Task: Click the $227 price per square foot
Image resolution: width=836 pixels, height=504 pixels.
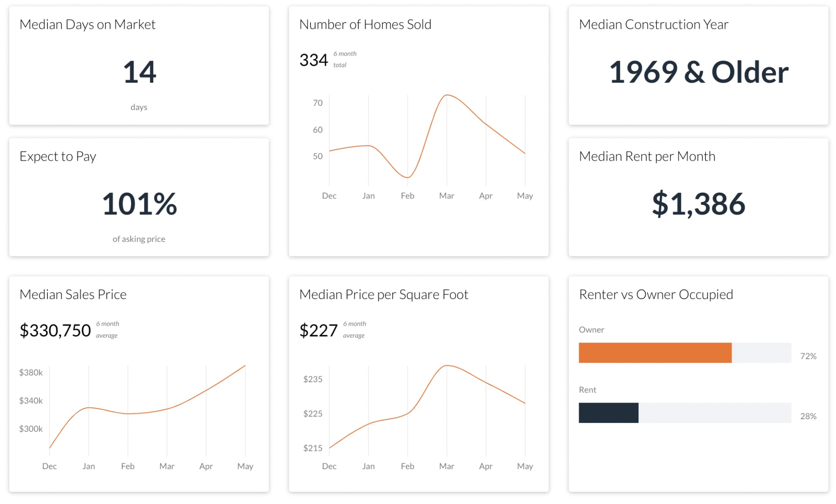Action: pos(318,330)
